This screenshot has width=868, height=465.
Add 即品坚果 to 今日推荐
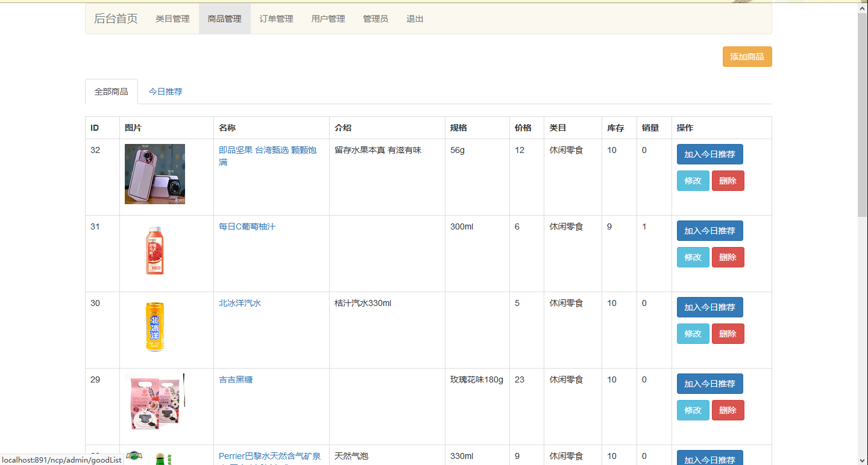(710, 154)
